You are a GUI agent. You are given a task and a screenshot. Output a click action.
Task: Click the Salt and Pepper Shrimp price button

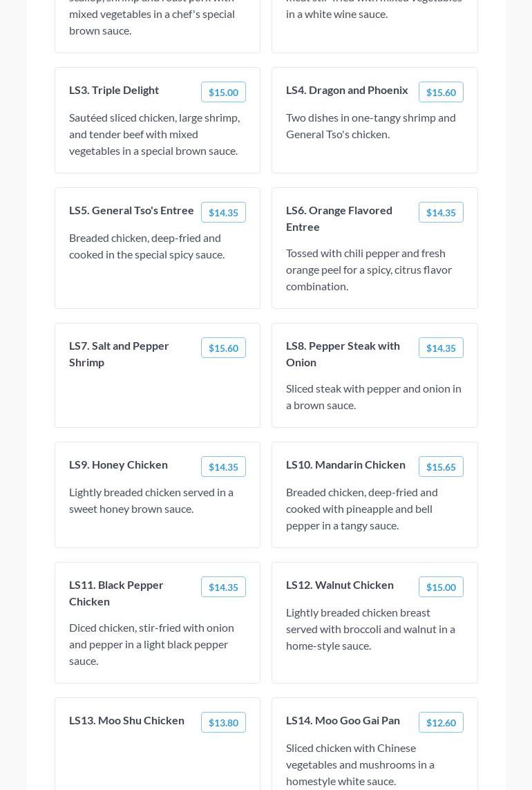pos(223,348)
